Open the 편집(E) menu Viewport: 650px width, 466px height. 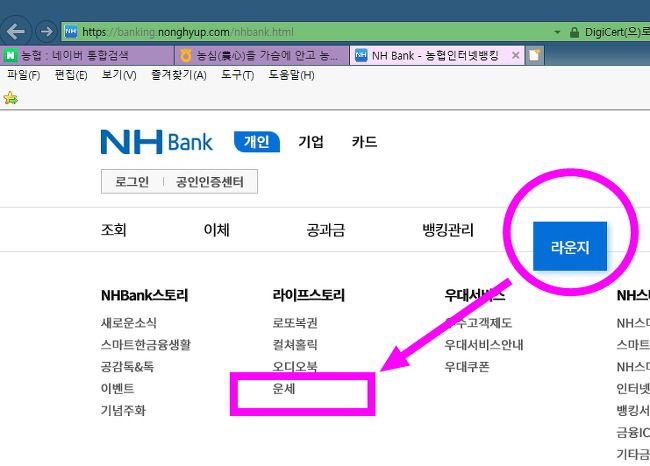click(71, 75)
